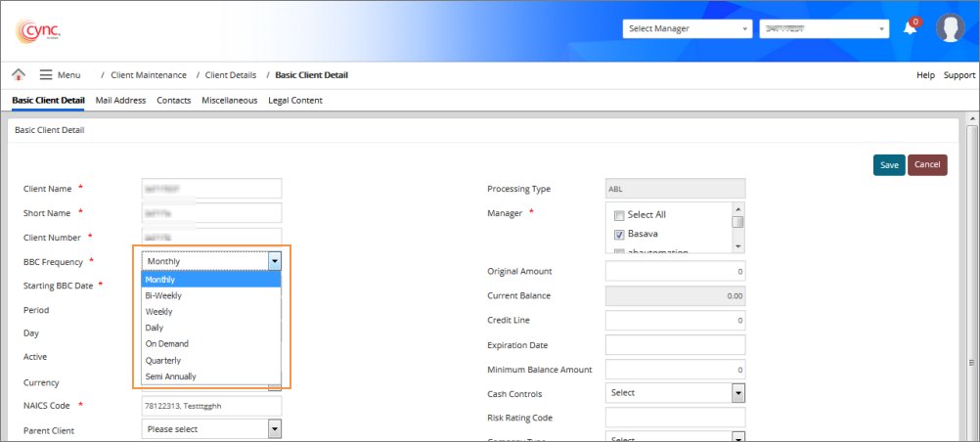Open the hamburger Menu icon

click(46, 75)
